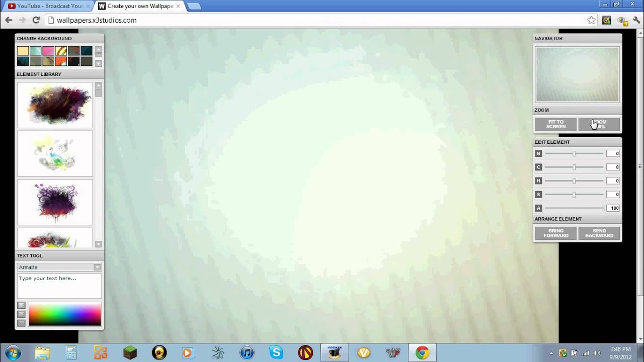Screen dimensions: 644x362
Task: Launch Calculator from the taskbar
Action: [x=71, y=352]
